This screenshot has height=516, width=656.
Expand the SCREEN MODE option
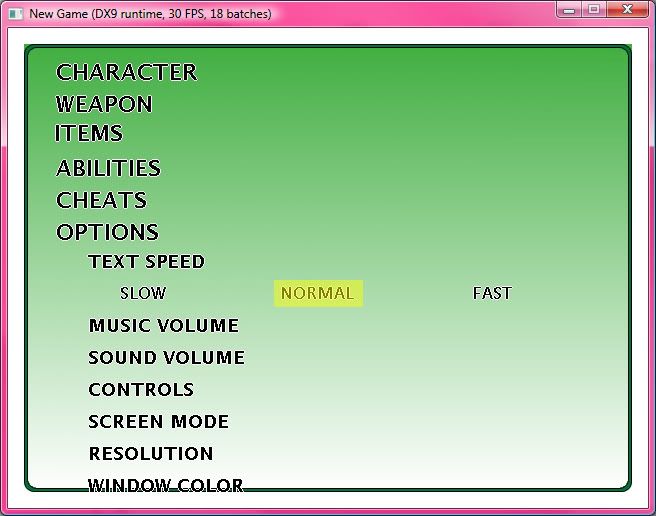tap(159, 421)
